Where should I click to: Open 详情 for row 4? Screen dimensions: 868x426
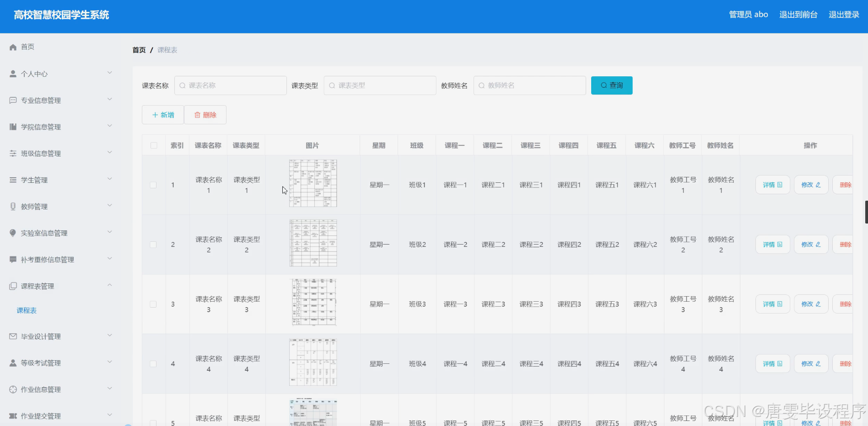click(772, 364)
